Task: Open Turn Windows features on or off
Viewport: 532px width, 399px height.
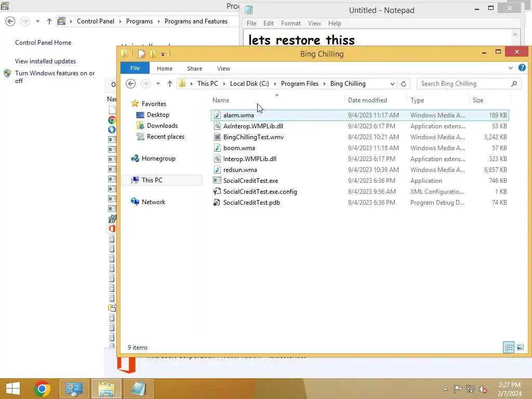Action: click(x=55, y=77)
